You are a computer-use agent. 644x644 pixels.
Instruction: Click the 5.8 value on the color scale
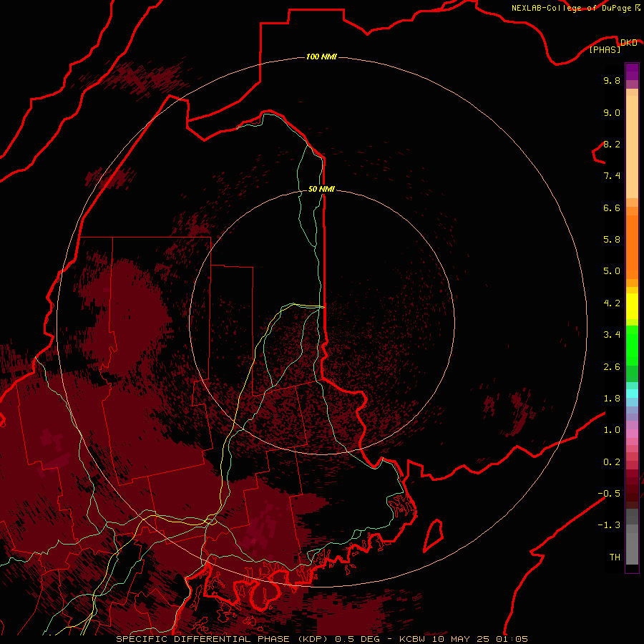(612, 240)
